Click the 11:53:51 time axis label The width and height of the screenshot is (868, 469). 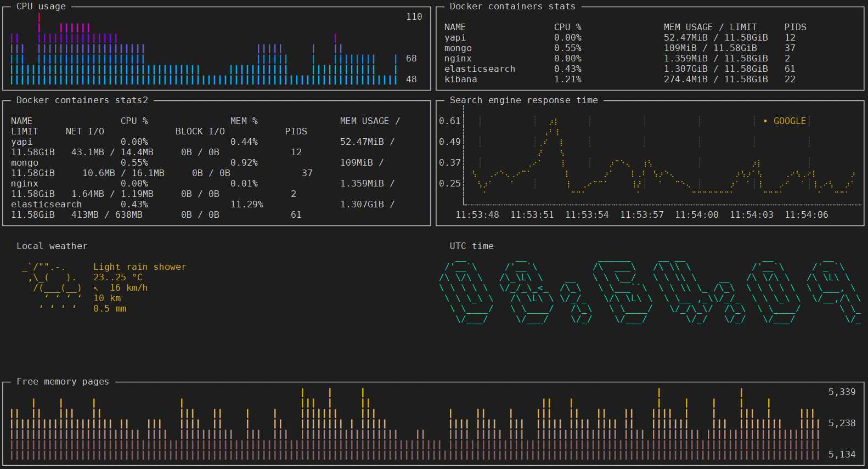tap(532, 214)
